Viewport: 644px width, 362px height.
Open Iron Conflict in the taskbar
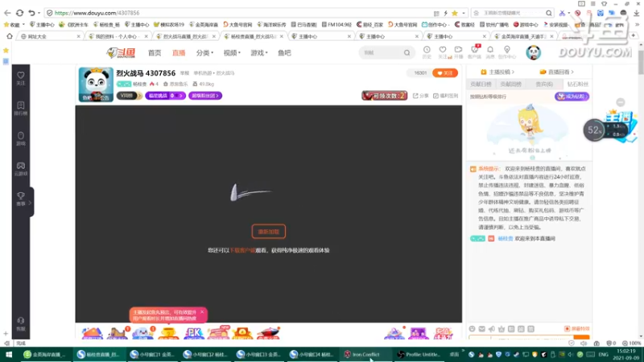365,354
